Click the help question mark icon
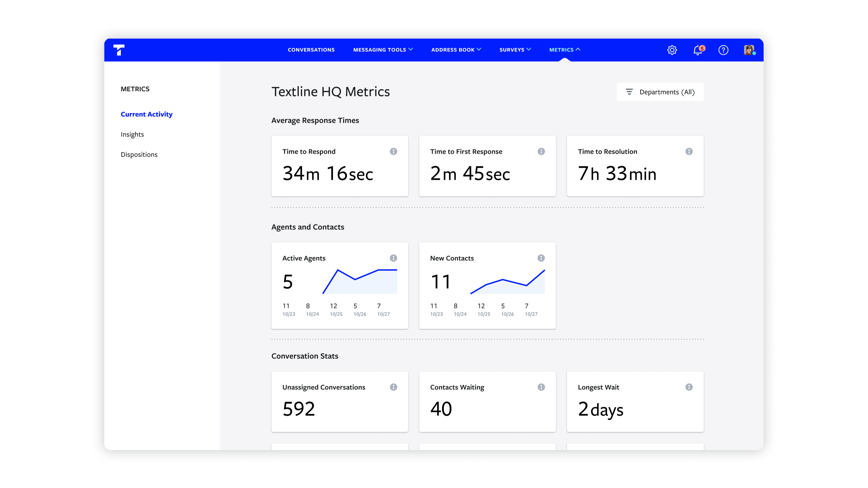The height and width of the screenshot is (488, 868). point(723,50)
